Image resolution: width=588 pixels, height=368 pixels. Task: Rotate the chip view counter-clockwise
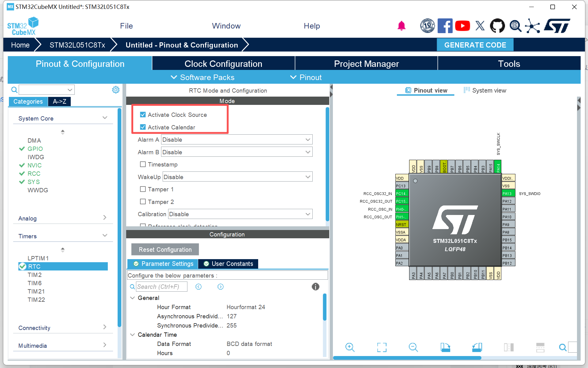click(477, 347)
